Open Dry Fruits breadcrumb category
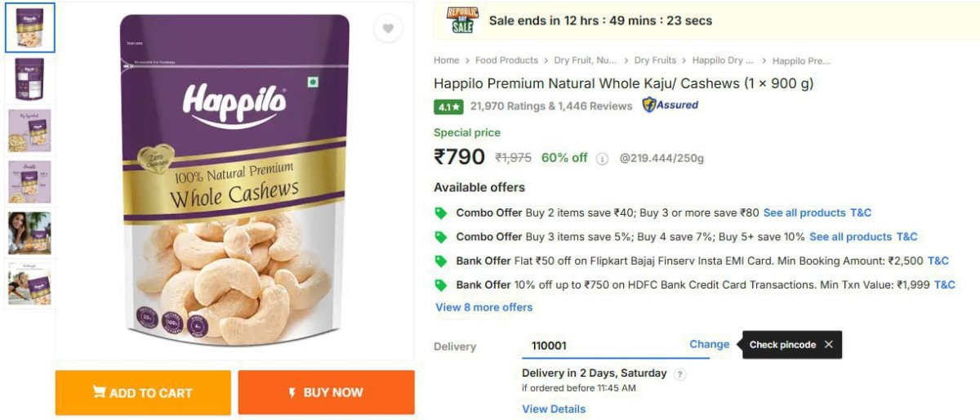The width and height of the screenshot is (980, 420). (655, 60)
